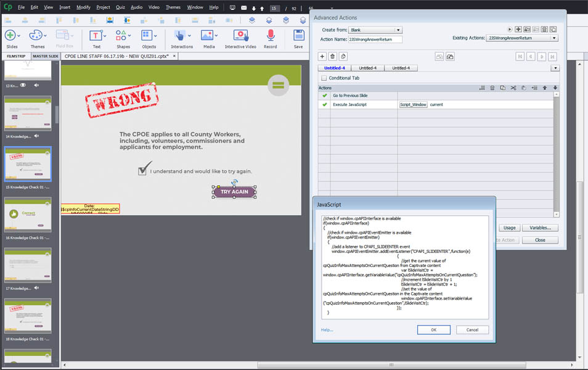Open the Quiz menu
The width and height of the screenshot is (588, 370).
[x=120, y=7]
